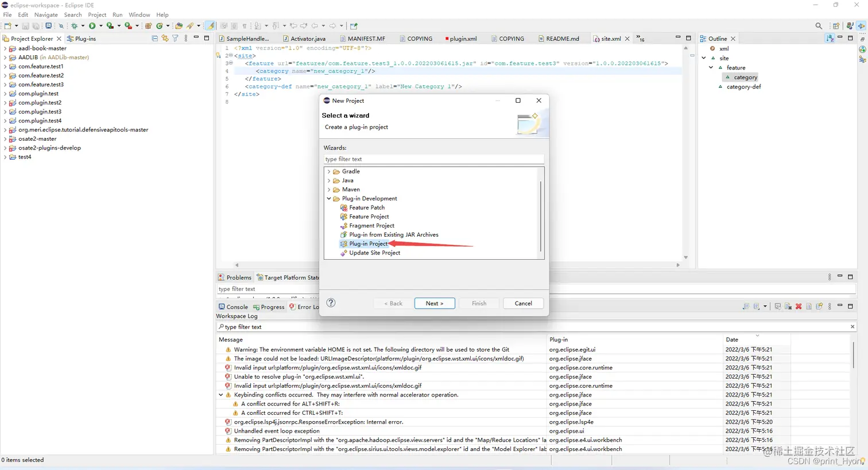Open the Run button dropdown arrow
Viewport: 868px width, 470px height.
pos(101,26)
